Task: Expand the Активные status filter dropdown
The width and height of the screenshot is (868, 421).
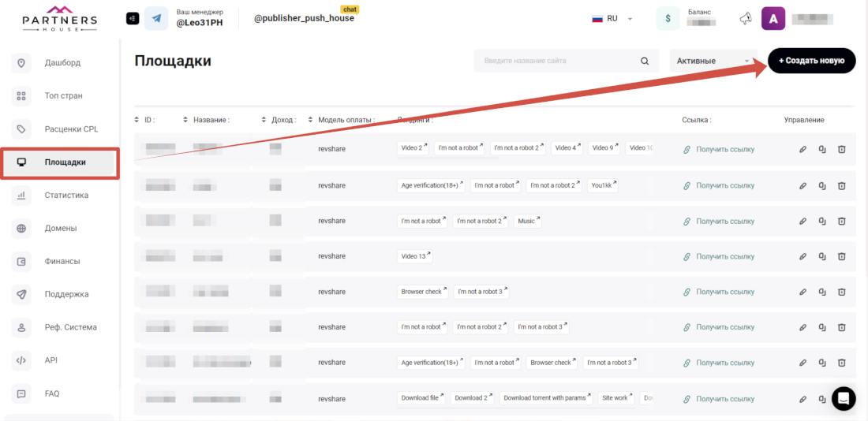Action: pyautogui.click(x=713, y=61)
